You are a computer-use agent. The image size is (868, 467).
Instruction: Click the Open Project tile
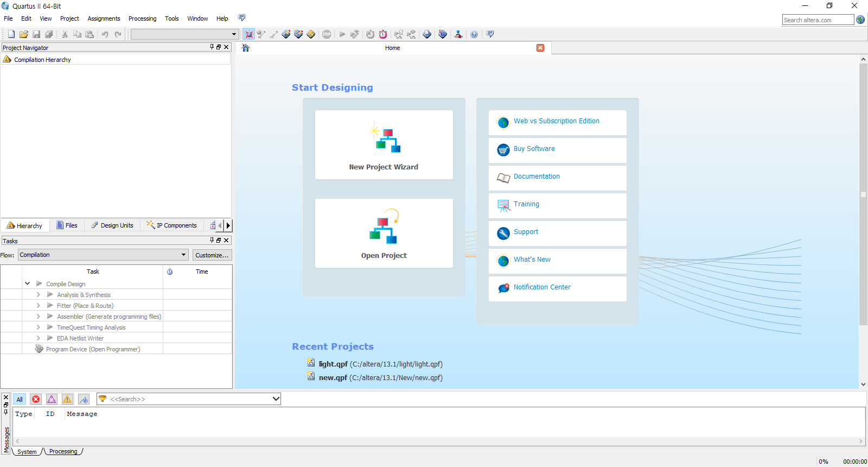(x=384, y=233)
